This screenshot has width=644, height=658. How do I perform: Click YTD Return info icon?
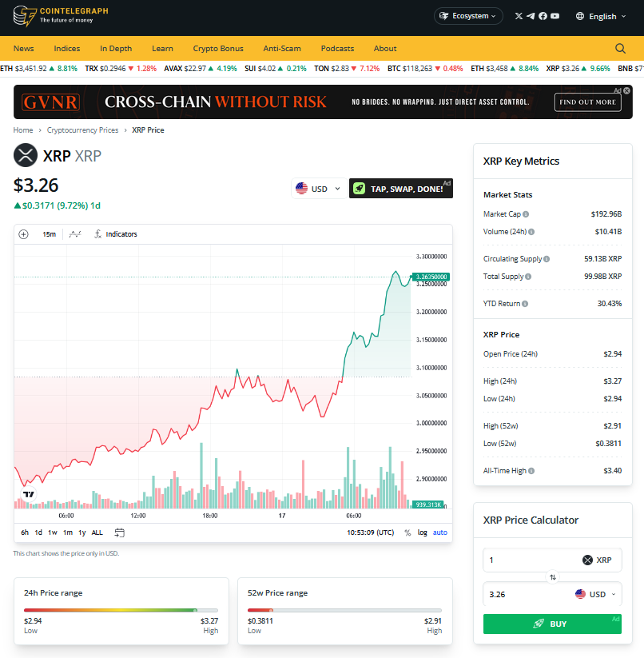pos(525,304)
